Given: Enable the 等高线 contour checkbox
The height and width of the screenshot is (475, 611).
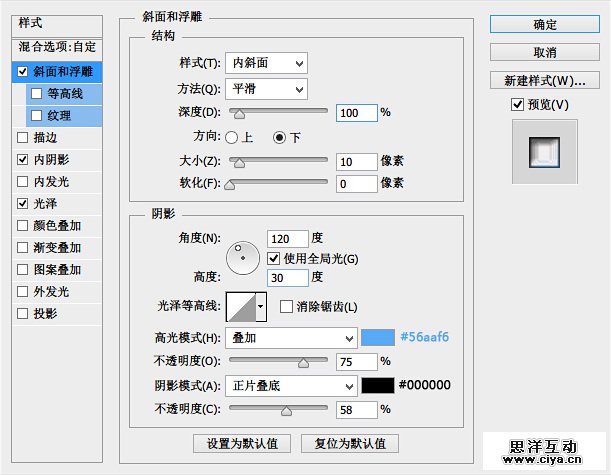Looking at the screenshot, I should click(37, 94).
